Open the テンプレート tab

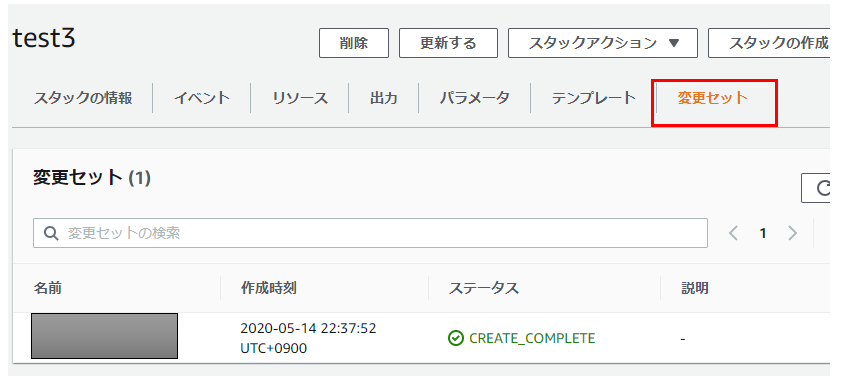coord(594,98)
